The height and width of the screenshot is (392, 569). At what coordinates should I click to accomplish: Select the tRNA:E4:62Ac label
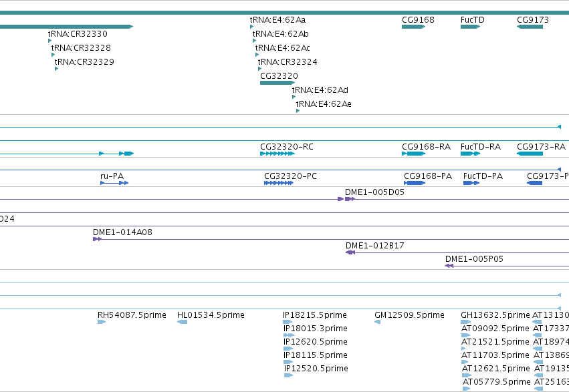[282, 48]
